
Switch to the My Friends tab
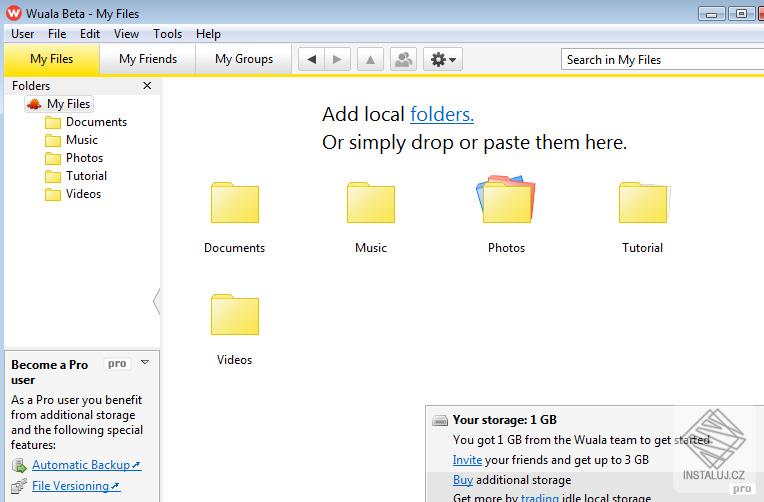point(148,59)
